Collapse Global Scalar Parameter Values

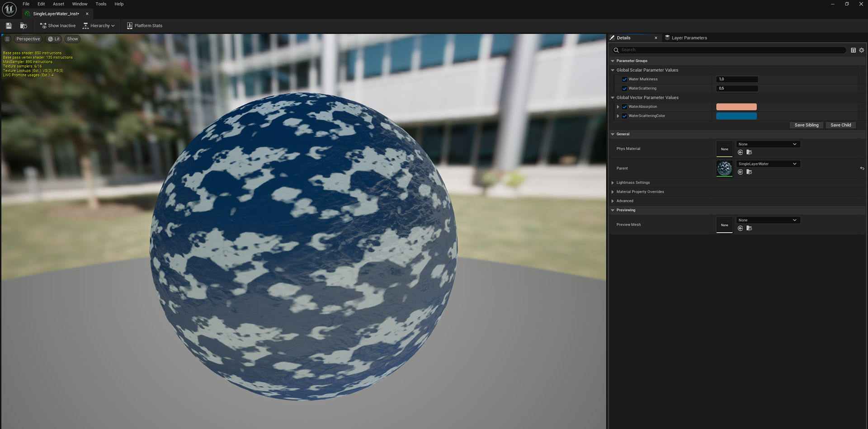(613, 70)
